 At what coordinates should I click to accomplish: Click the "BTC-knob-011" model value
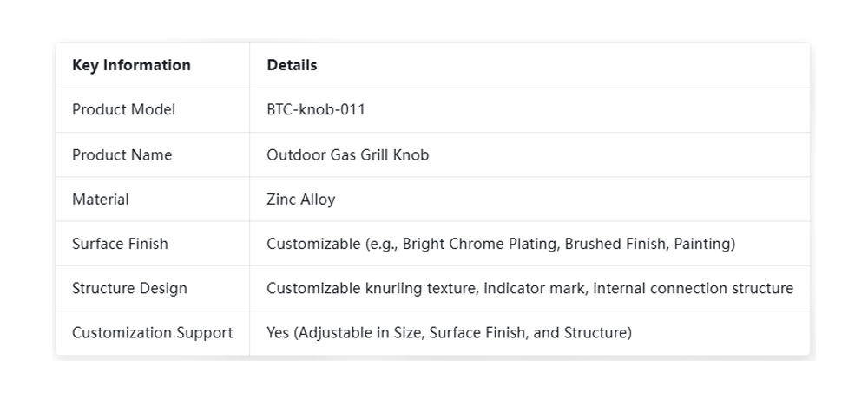point(316,110)
